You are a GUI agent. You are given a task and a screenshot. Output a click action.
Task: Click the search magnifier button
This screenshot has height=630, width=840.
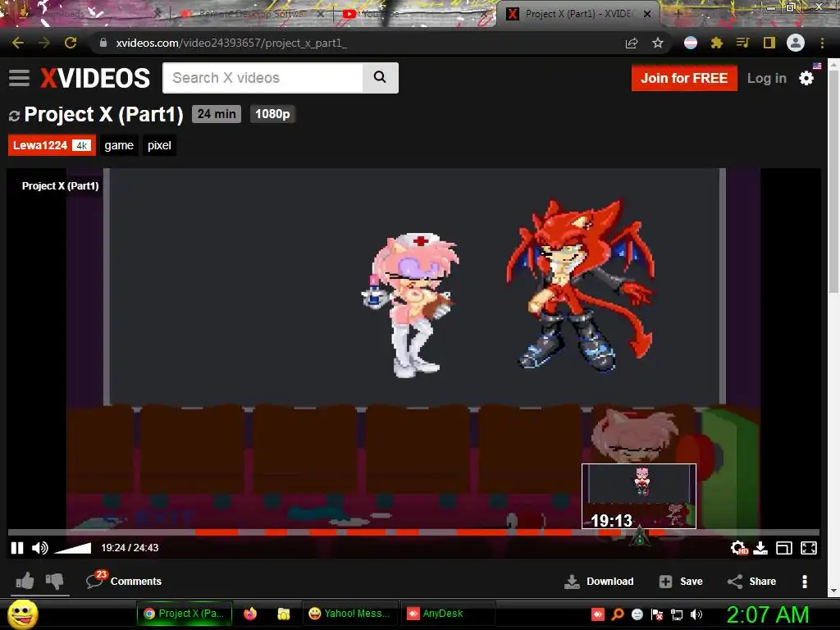380,78
